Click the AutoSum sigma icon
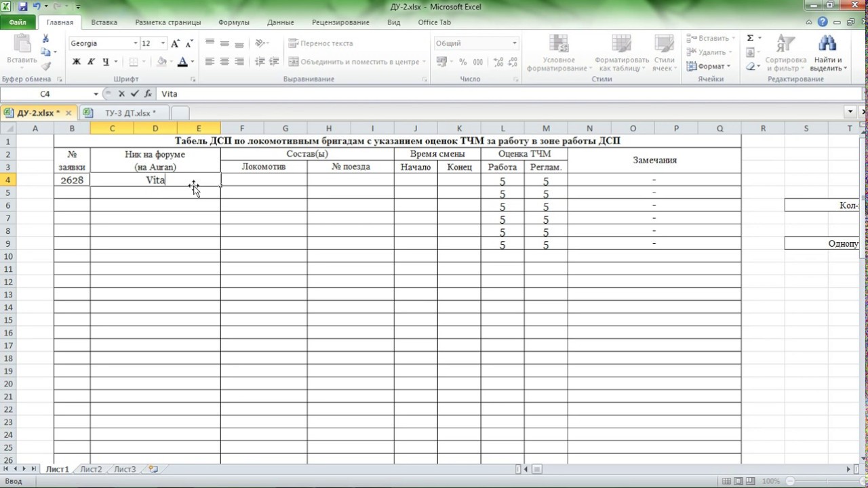The image size is (868, 488). point(750,38)
